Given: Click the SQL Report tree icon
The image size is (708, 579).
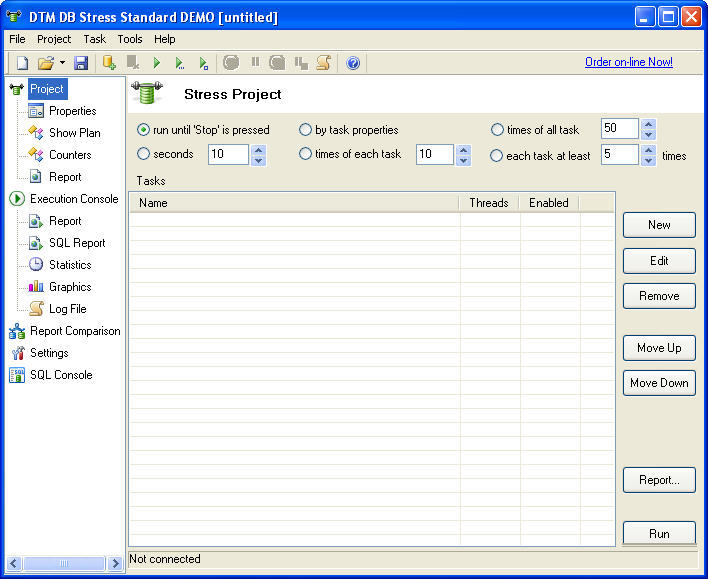Looking at the screenshot, I should point(36,243).
